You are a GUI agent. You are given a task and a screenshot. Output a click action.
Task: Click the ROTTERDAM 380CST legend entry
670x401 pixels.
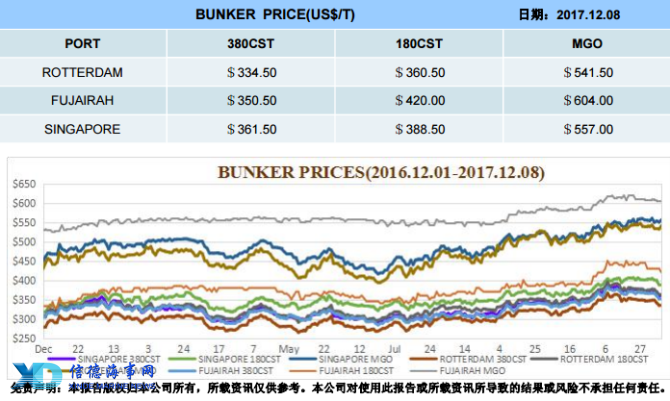(468, 360)
